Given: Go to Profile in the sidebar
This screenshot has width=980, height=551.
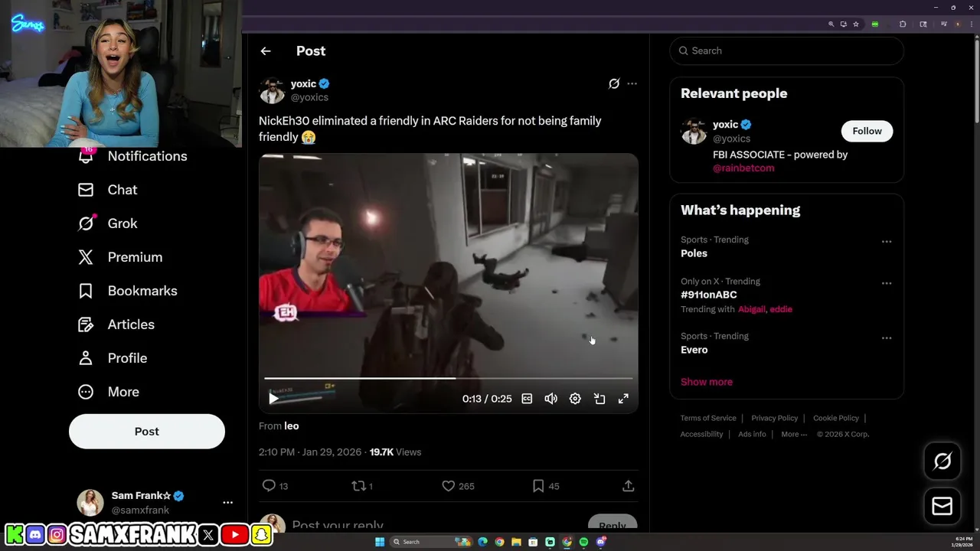Looking at the screenshot, I should 113,358.
